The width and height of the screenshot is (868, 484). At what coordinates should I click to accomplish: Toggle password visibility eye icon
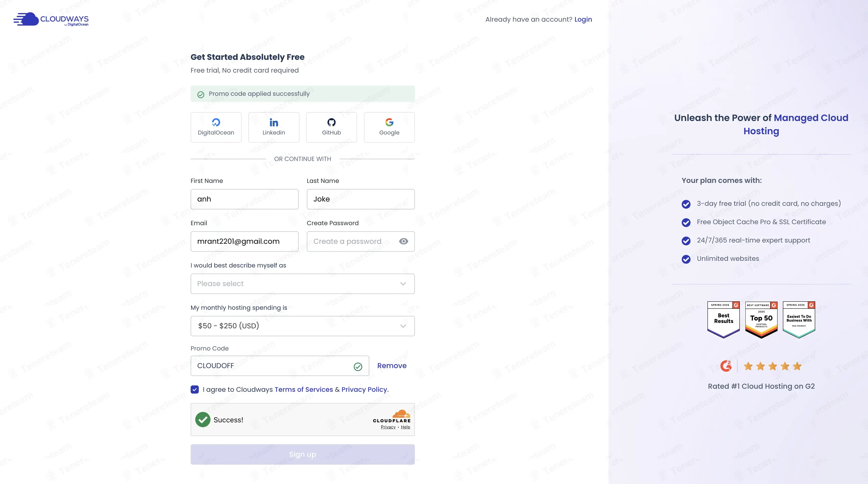coord(403,241)
